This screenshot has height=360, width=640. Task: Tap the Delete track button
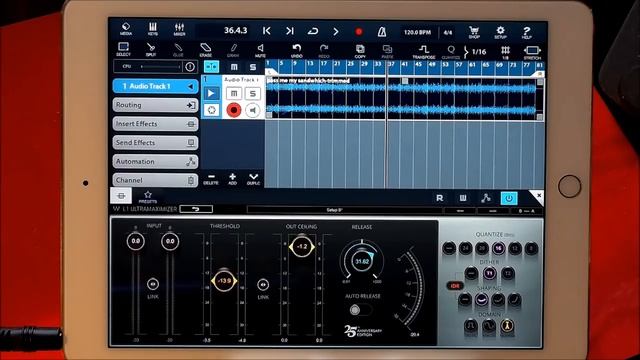tap(211, 179)
